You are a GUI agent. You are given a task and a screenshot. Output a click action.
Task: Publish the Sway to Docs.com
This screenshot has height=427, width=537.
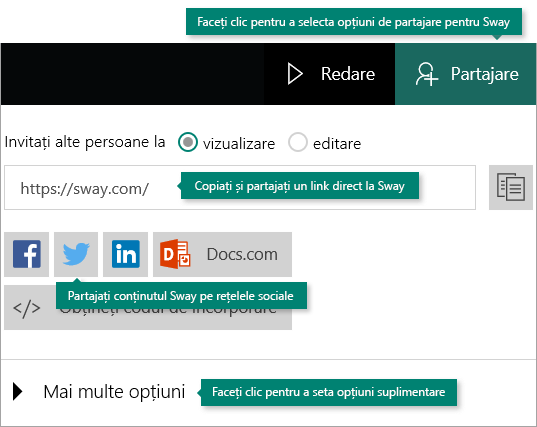pos(222,254)
